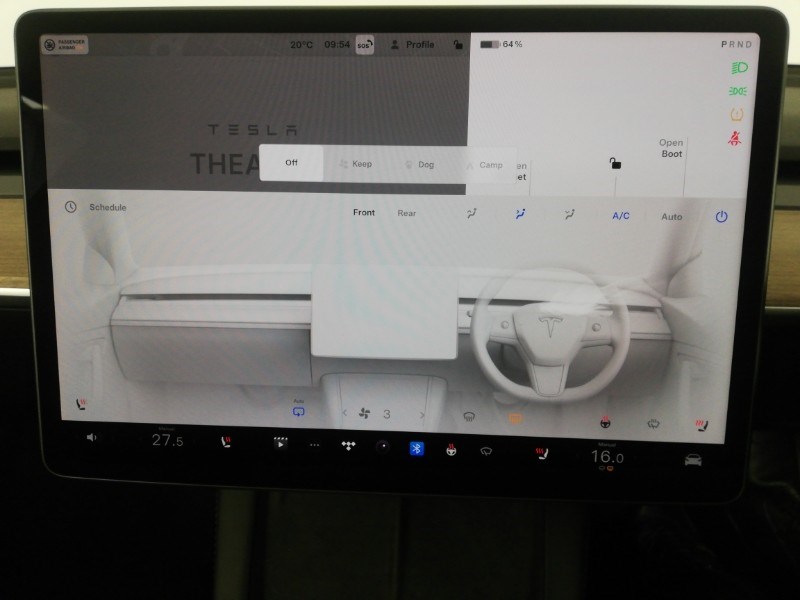Tap the passenger airbag status indicator
Image resolution: width=800 pixels, height=600 pixels.
[64, 45]
